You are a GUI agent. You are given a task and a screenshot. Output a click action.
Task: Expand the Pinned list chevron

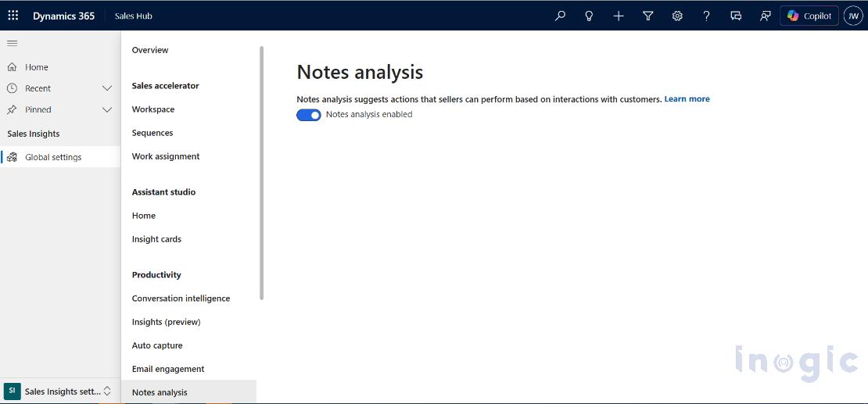[x=107, y=109]
